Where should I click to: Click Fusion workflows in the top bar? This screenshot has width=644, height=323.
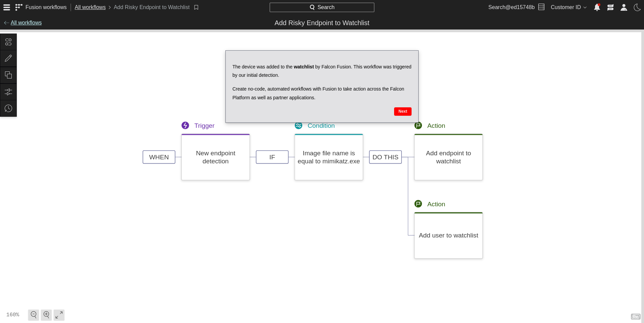tap(46, 7)
